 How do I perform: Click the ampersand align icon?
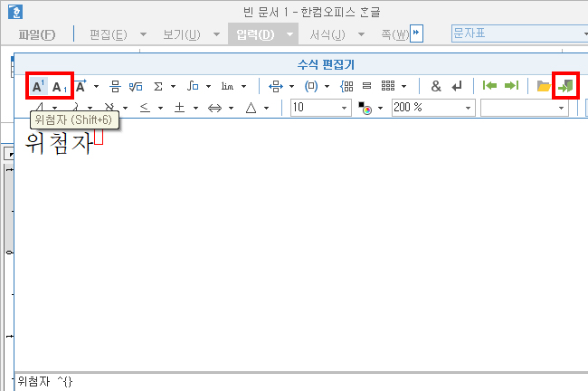pos(436,86)
